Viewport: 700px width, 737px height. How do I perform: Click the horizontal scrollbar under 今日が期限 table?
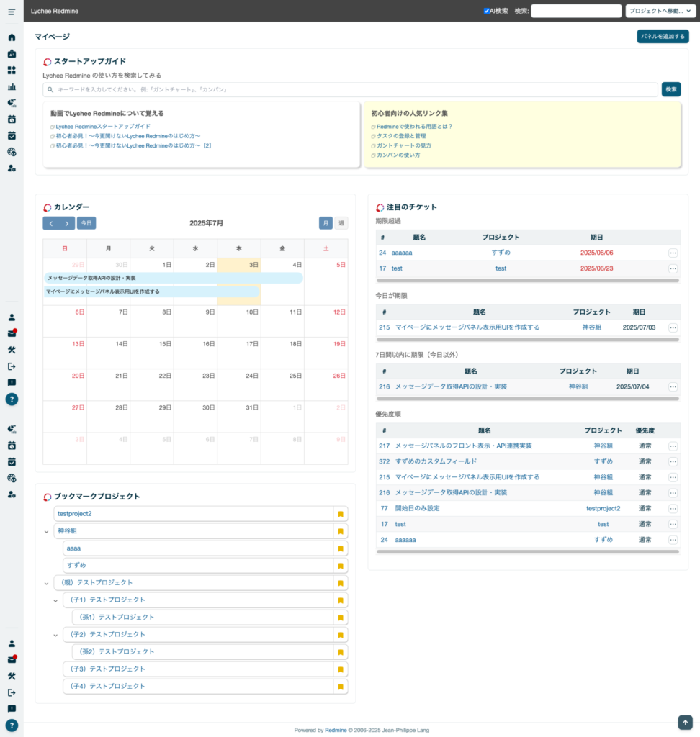click(528, 340)
